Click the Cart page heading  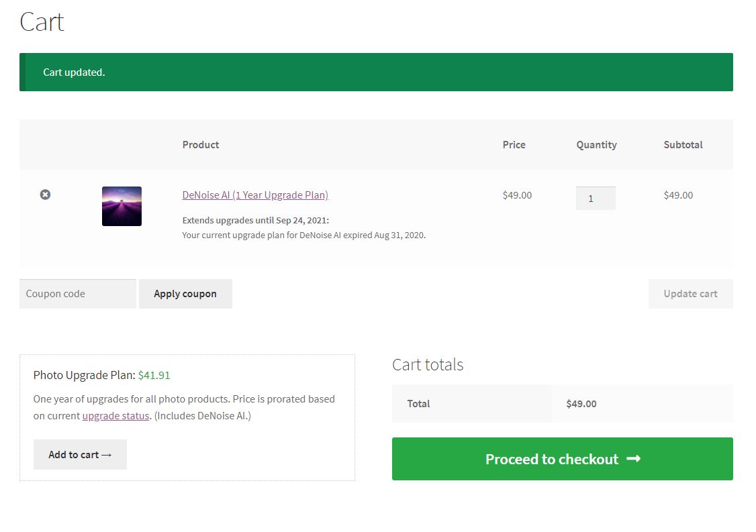[42, 21]
